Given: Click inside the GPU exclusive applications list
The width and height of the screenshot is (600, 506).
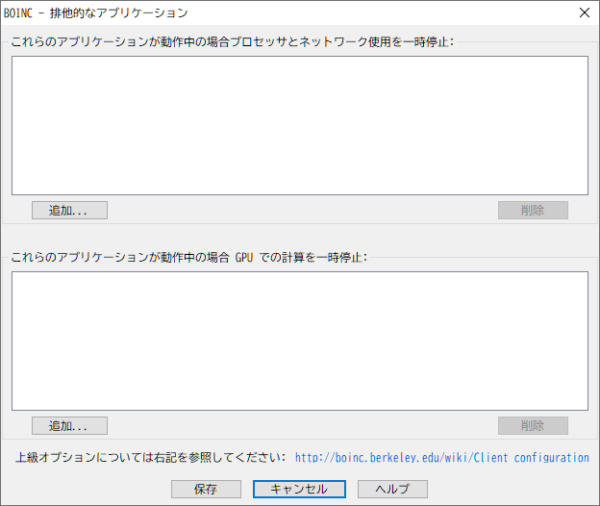Looking at the screenshot, I should pos(299,340).
